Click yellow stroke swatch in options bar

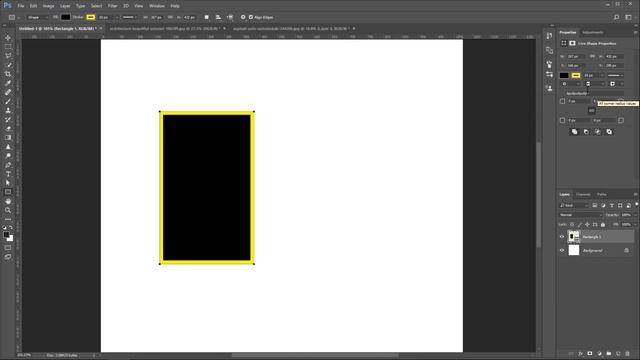tap(91, 17)
